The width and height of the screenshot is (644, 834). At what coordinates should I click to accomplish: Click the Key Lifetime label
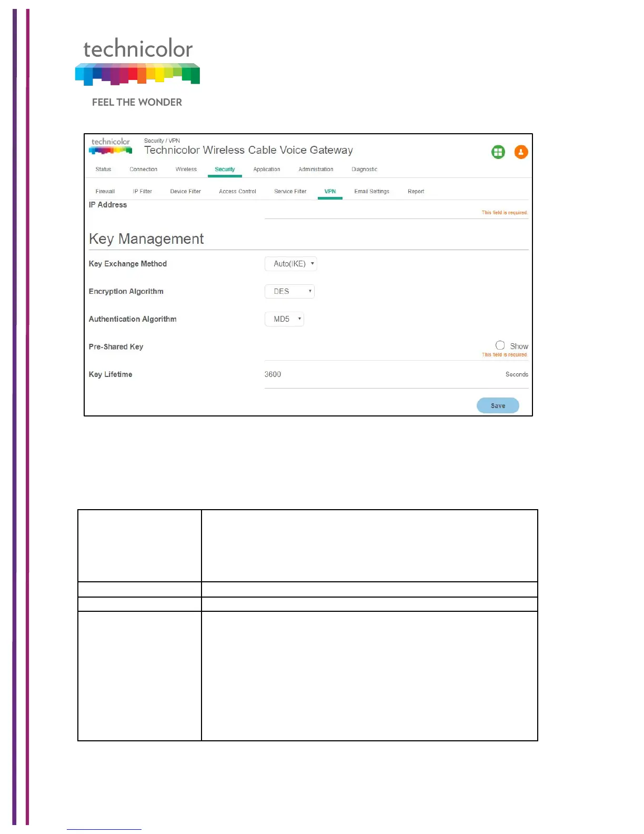(x=110, y=374)
